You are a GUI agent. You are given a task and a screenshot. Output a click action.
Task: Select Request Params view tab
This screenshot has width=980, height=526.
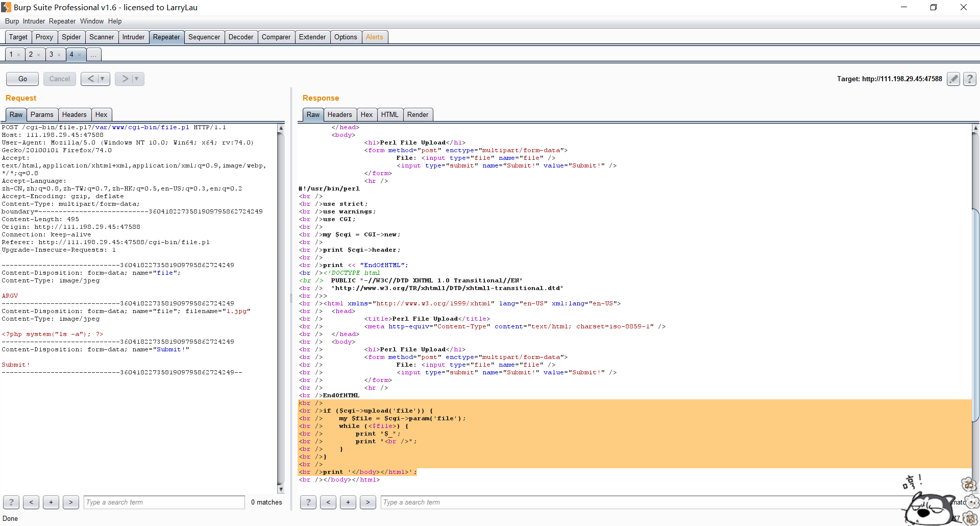tap(42, 114)
